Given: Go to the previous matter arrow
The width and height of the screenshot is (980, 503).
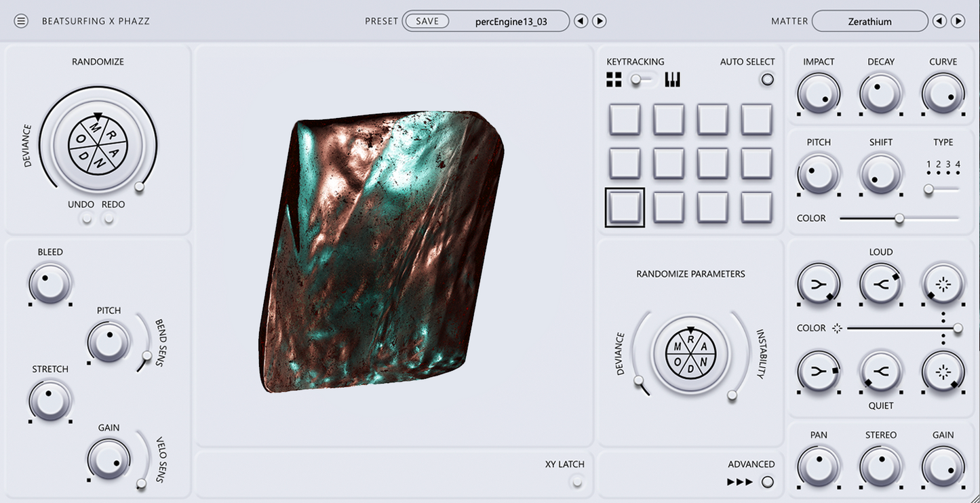Looking at the screenshot, I should [939, 21].
